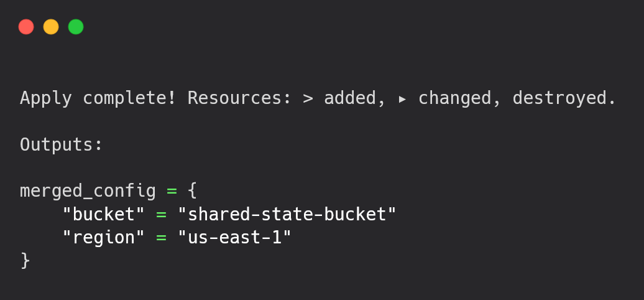Maximize the window via the green button
The width and height of the screenshot is (644, 300).
pyautogui.click(x=76, y=27)
